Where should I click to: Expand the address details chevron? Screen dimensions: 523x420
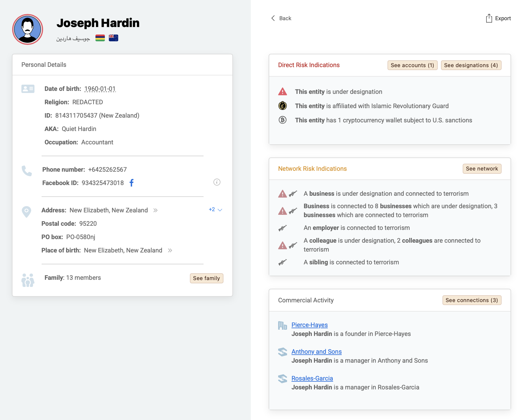155,210
